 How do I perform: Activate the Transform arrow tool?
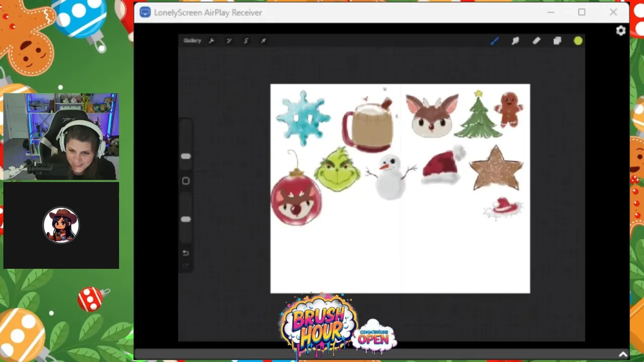pos(263,41)
